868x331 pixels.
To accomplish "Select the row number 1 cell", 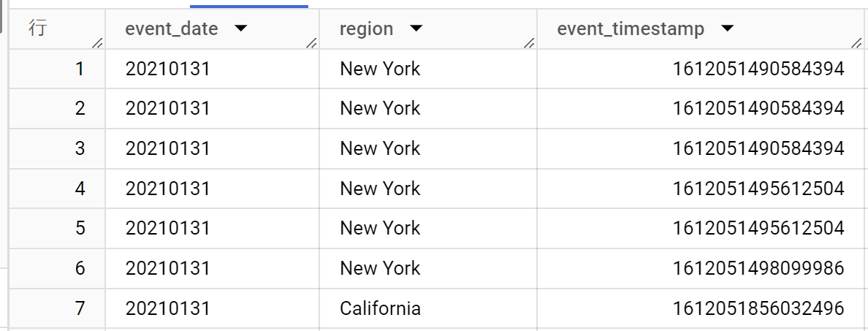I will (x=79, y=69).
